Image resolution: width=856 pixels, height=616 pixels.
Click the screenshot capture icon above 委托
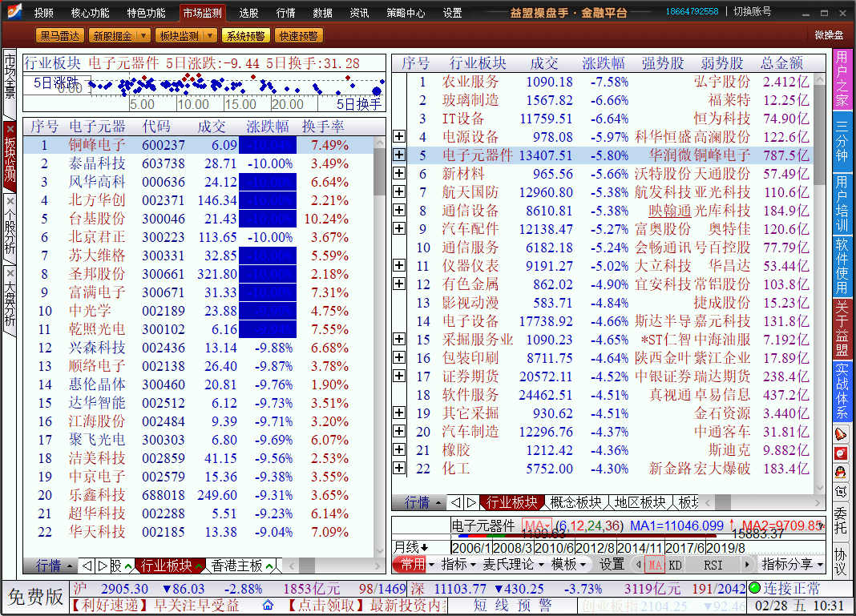click(x=841, y=491)
